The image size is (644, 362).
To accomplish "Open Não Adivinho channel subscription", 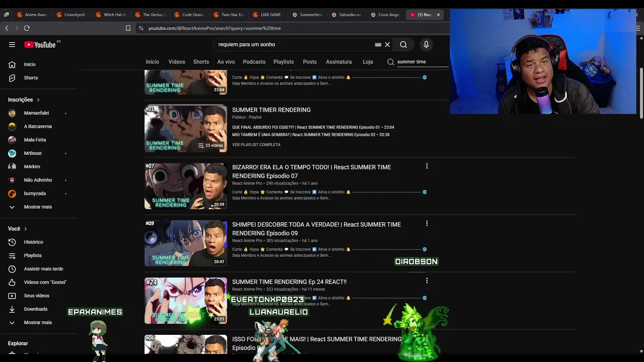I will tap(39, 180).
